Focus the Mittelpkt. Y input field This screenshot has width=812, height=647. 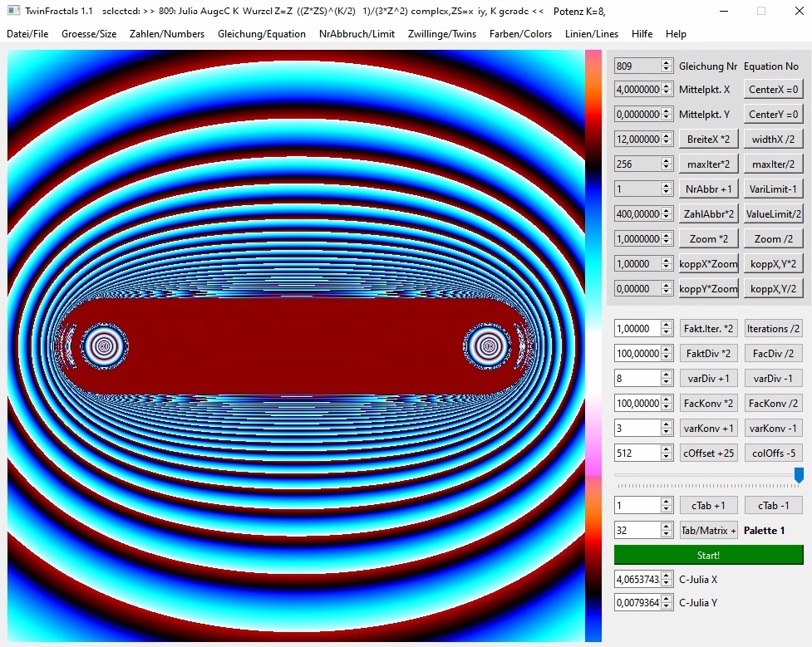pos(643,115)
